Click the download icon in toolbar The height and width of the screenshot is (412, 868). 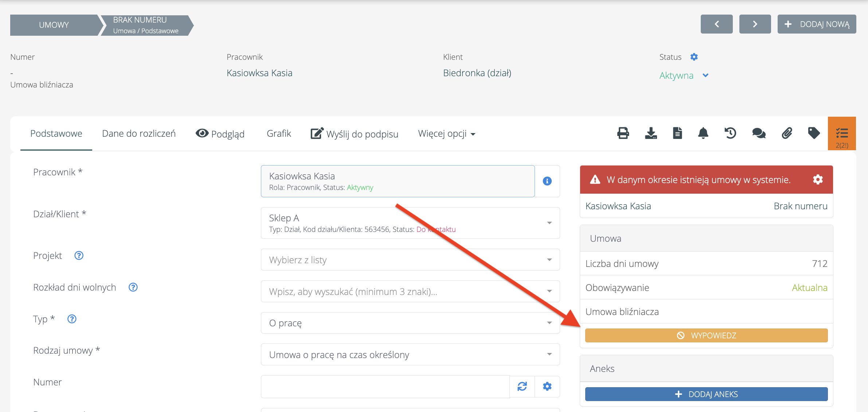651,133
